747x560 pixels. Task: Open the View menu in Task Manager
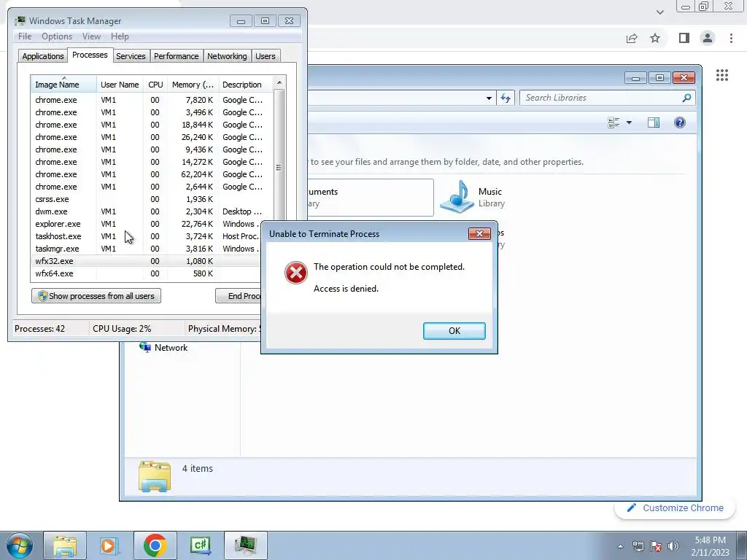click(x=91, y=36)
